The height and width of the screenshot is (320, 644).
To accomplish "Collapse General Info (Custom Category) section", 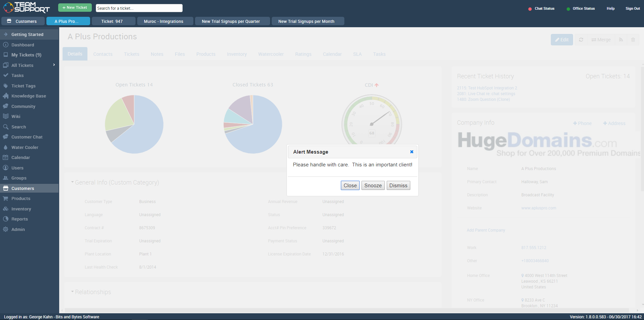I will 72,182.
